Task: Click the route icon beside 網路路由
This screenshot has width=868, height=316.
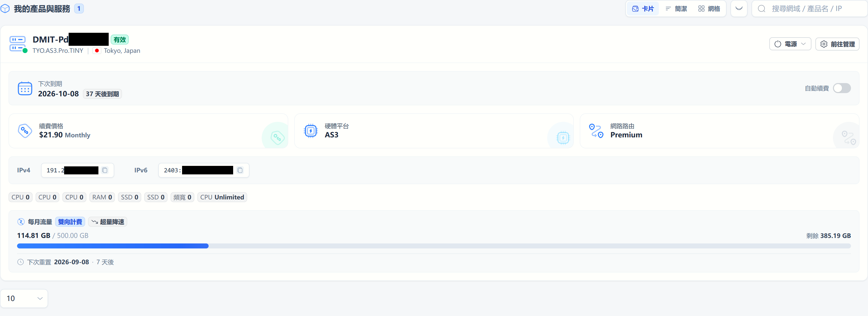Action: coord(596,131)
